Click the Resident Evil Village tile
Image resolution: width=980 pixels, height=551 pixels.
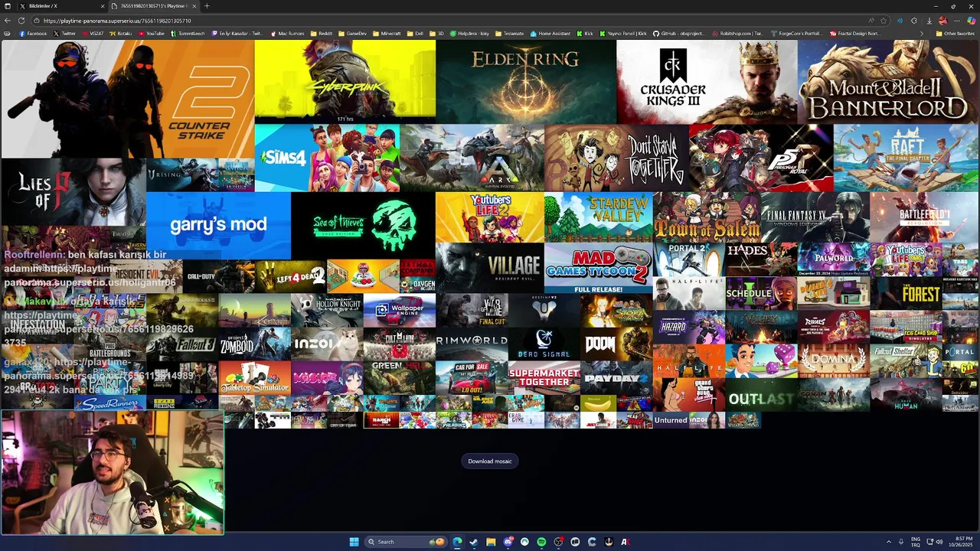click(490, 268)
